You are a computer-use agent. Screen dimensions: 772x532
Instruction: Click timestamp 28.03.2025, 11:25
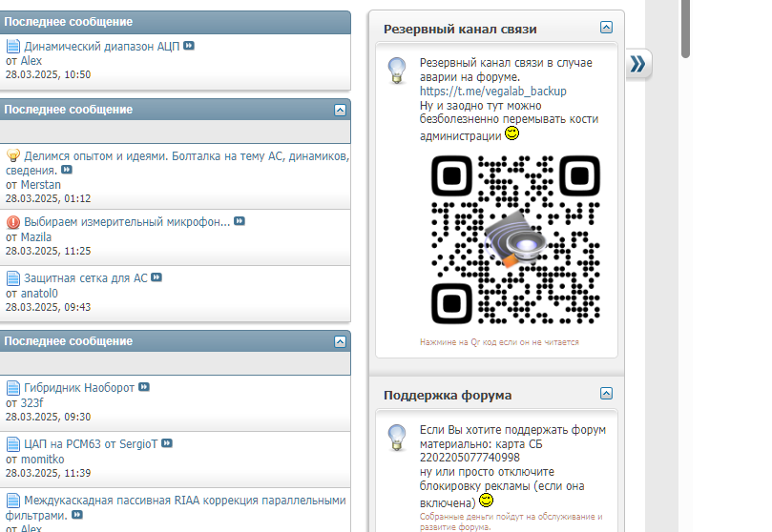tap(49, 251)
